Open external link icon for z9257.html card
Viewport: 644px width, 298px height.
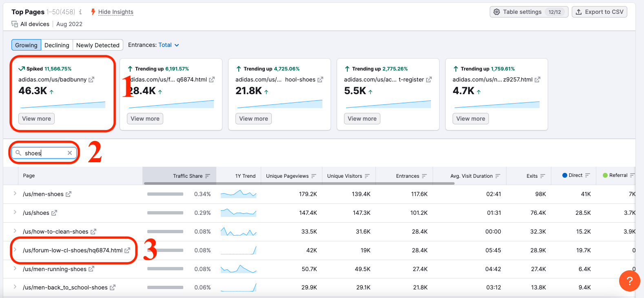[x=537, y=79]
